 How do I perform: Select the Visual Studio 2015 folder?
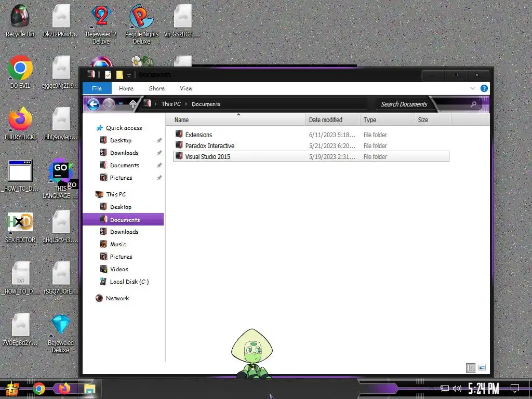tap(311, 156)
